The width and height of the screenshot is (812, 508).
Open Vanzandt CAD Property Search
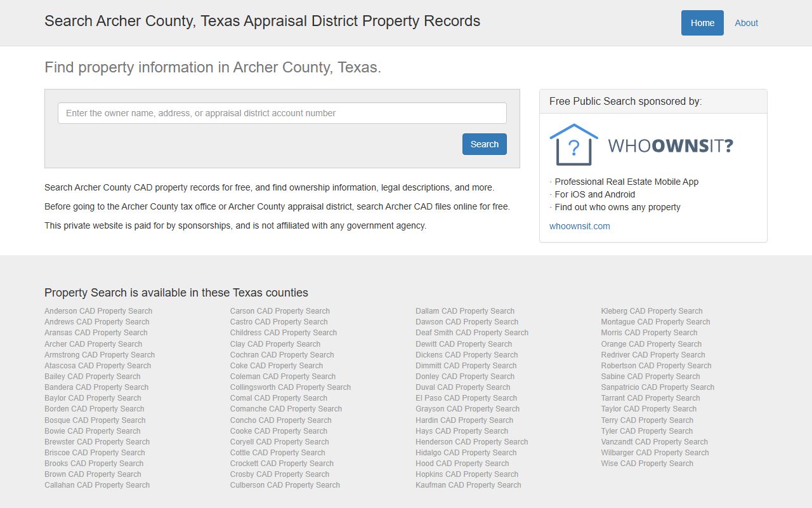(655, 442)
